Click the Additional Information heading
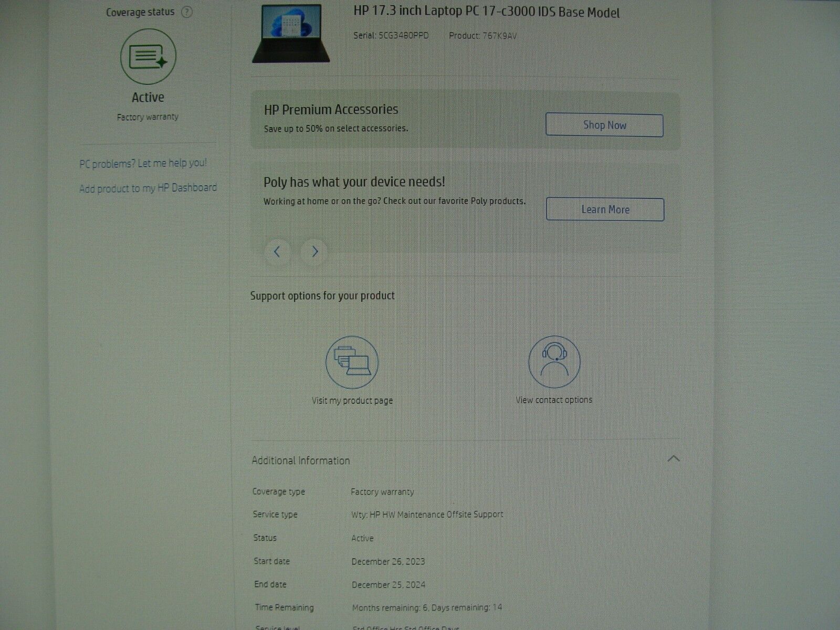This screenshot has height=630, width=840. [x=301, y=460]
